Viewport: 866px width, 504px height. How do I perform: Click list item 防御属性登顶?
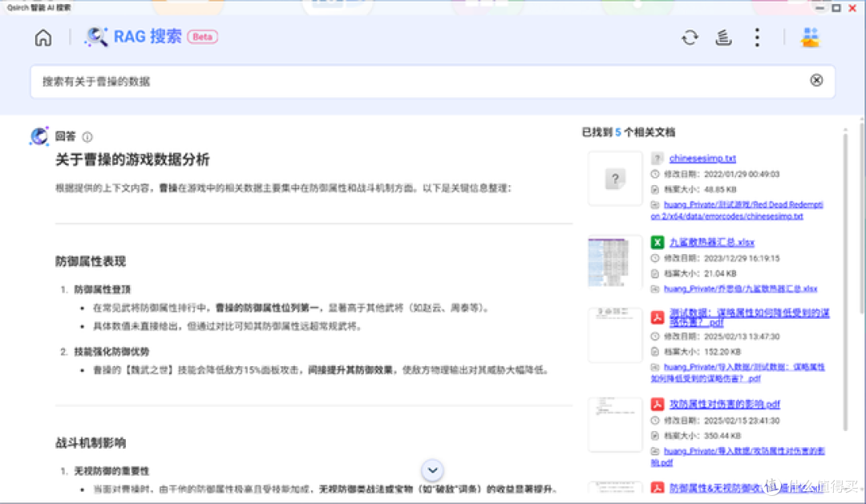[102, 289]
